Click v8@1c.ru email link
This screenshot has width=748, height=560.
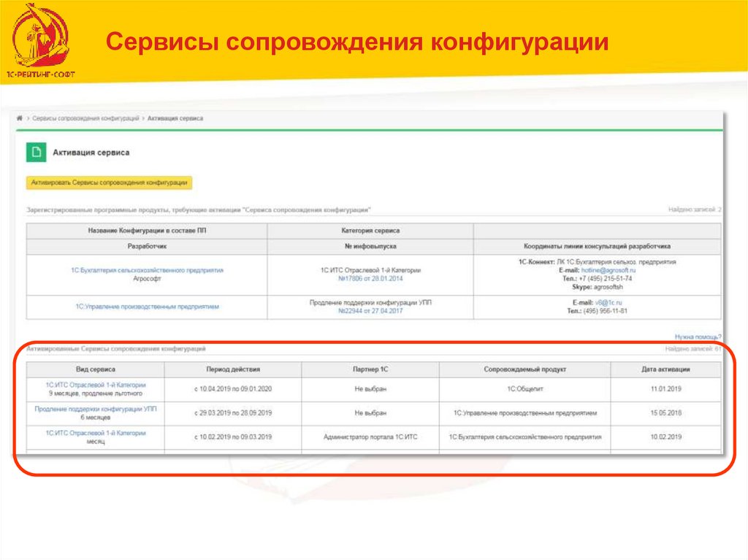coord(608,303)
